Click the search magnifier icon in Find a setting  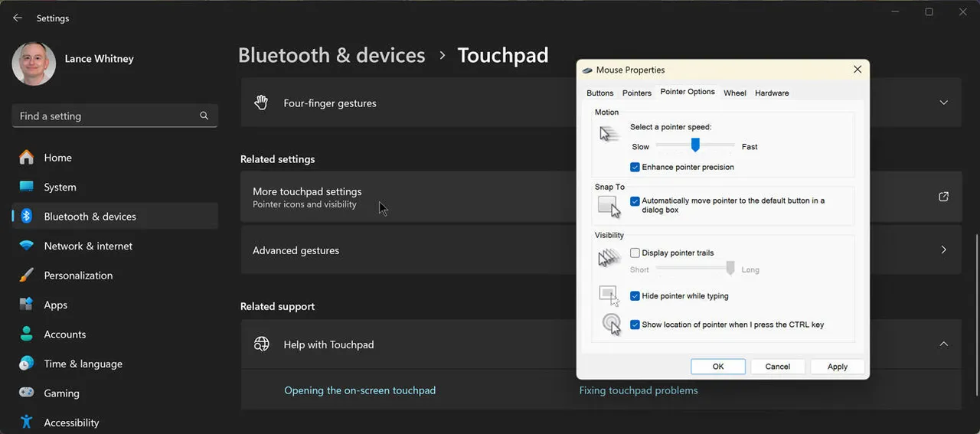pyautogui.click(x=204, y=116)
